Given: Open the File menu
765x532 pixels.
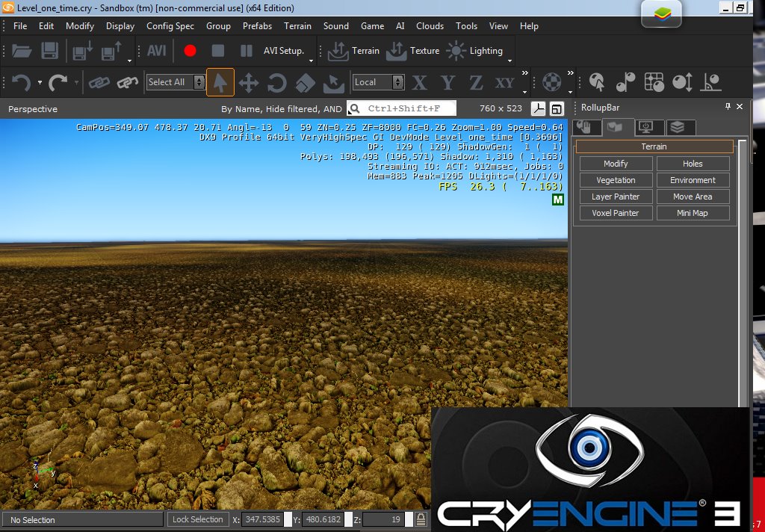Looking at the screenshot, I should [20, 26].
